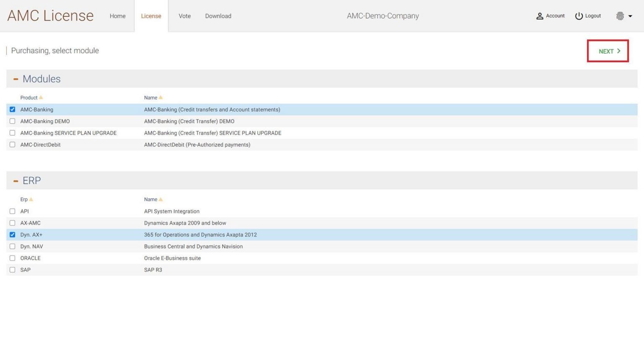Click 'AMC-Banking (Credit Transfer) DEMO' text

(x=189, y=121)
